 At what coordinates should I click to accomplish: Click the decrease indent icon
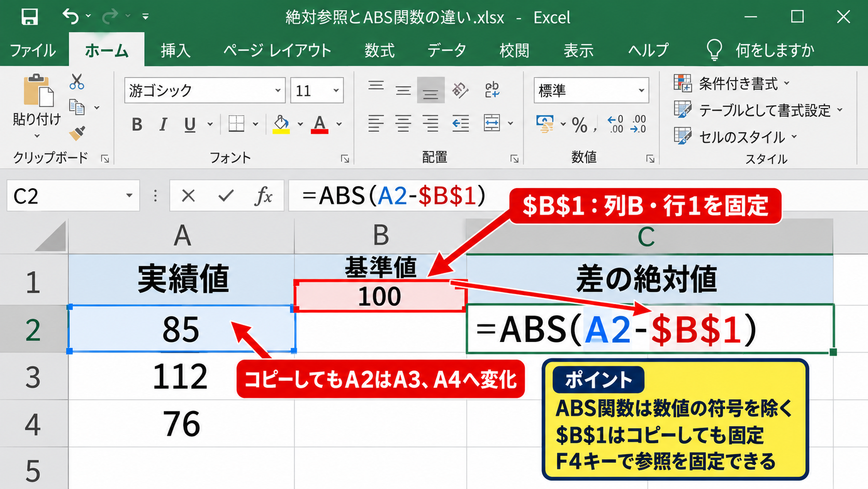[460, 123]
